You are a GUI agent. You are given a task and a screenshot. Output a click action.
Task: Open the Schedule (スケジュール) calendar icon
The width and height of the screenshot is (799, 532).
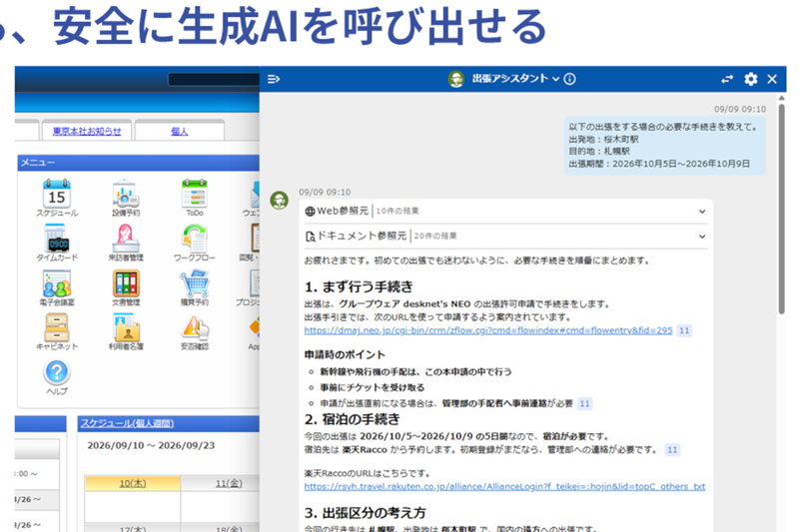point(57,194)
